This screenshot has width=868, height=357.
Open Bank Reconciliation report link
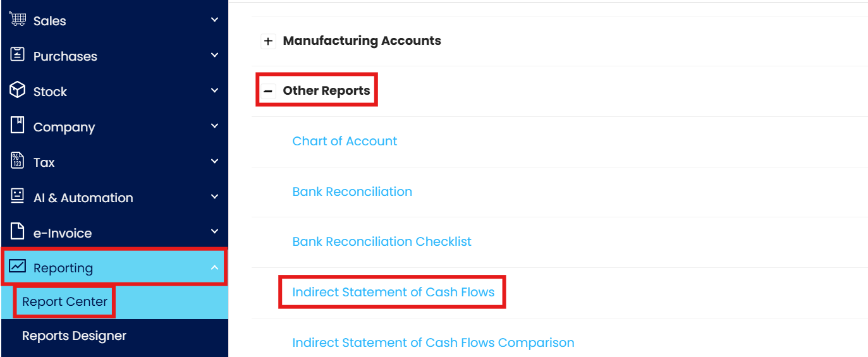coord(352,192)
